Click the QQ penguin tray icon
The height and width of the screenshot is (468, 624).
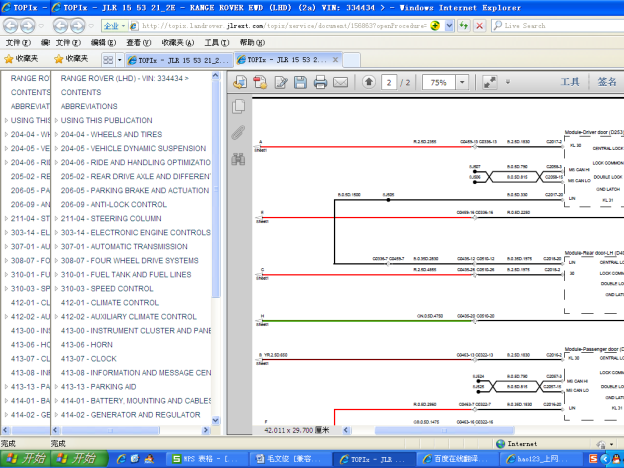click(x=616, y=459)
